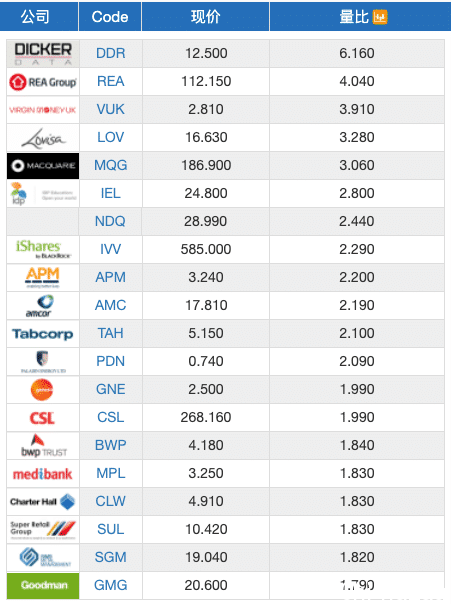Click the green Goodman logo
This screenshot has height=604, width=451.
43,586
